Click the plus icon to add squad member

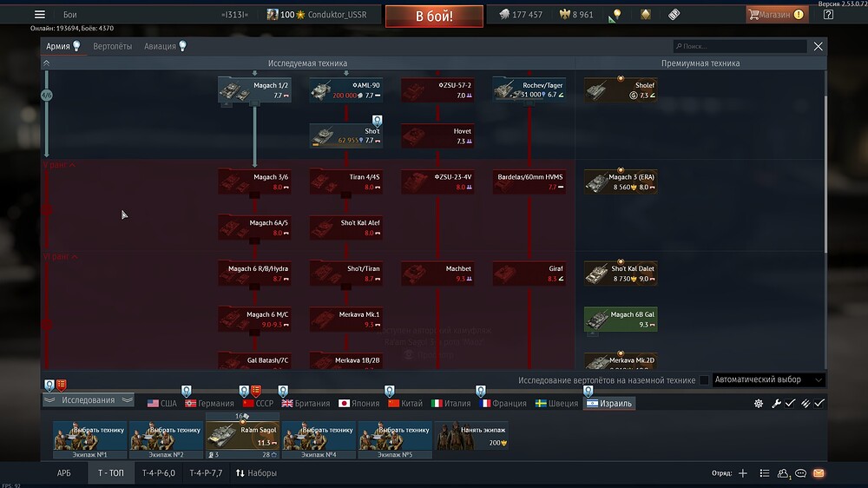[742, 473]
